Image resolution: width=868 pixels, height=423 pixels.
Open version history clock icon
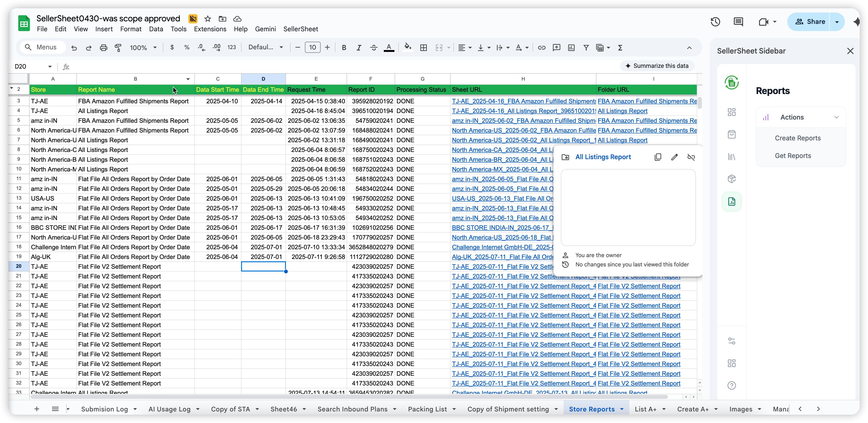click(x=715, y=22)
